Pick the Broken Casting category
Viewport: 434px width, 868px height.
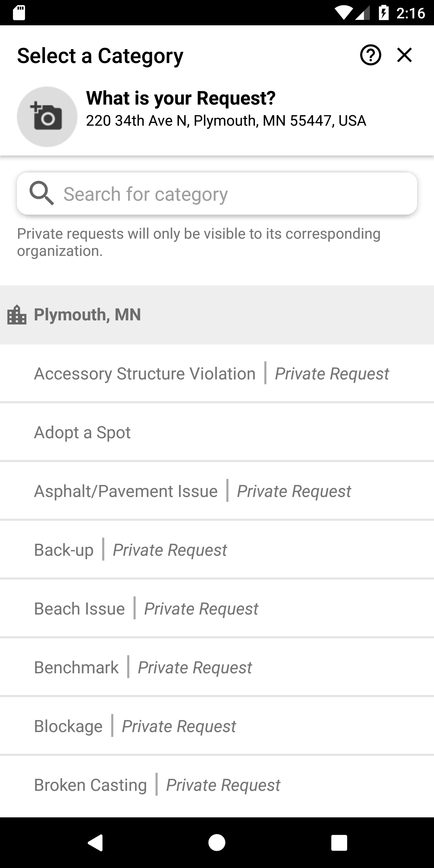[x=217, y=785]
